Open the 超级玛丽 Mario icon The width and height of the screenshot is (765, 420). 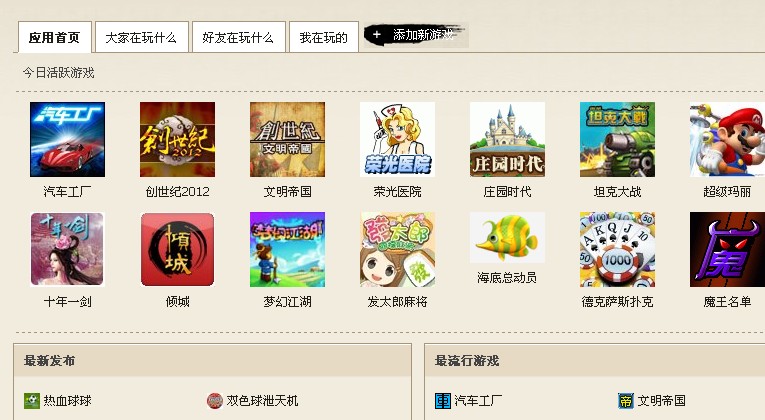(x=727, y=140)
